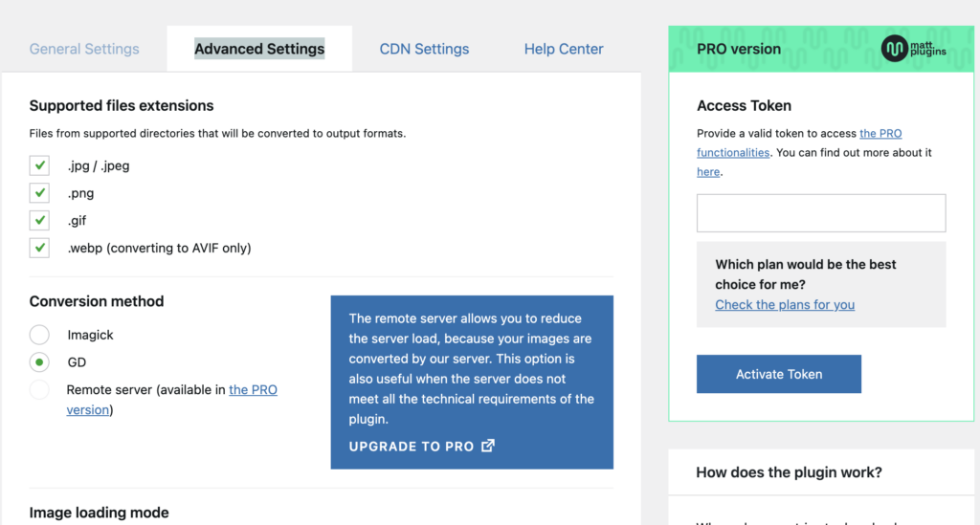Disable the .gif file extension checkbox
The width and height of the screenshot is (980, 525).
39,220
